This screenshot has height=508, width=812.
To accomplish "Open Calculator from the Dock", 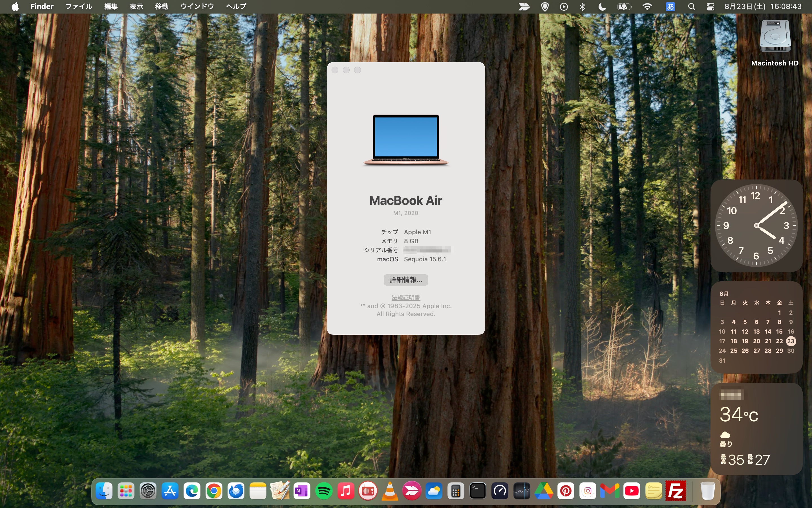I will (456, 491).
